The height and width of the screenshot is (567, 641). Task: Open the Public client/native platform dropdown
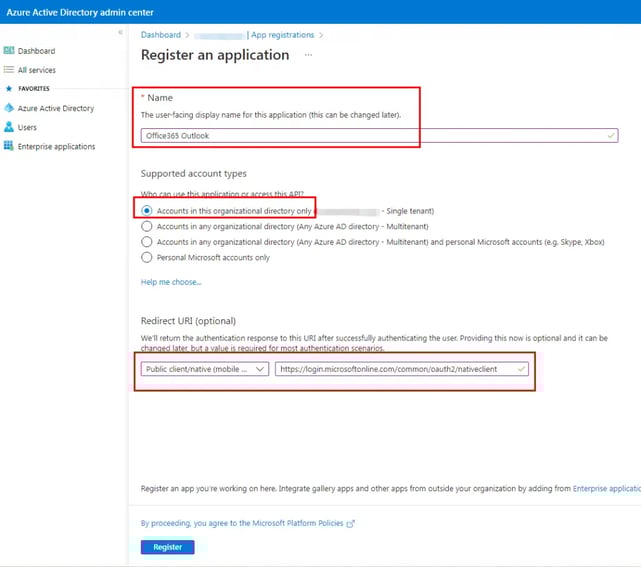[x=205, y=369]
